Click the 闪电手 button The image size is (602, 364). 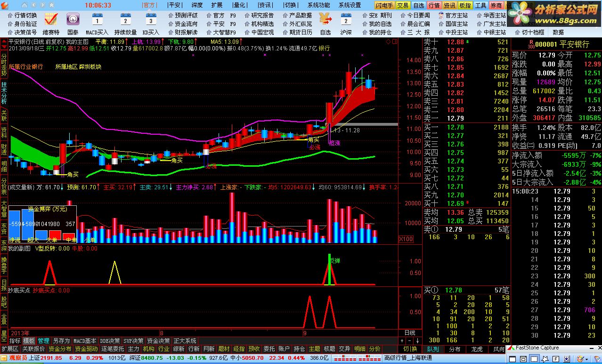click(x=385, y=5)
